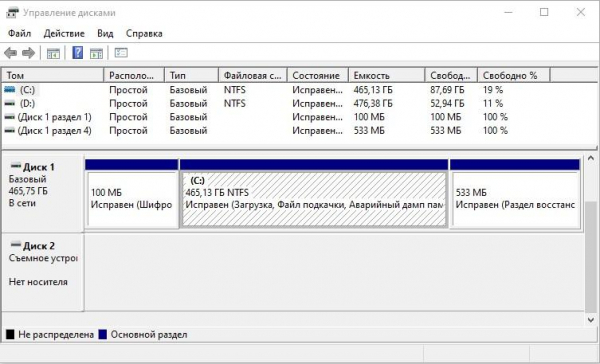Image resolution: width=600 pixels, height=364 pixels.
Task: Sort by the Свобод... column header
Action: [451, 75]
